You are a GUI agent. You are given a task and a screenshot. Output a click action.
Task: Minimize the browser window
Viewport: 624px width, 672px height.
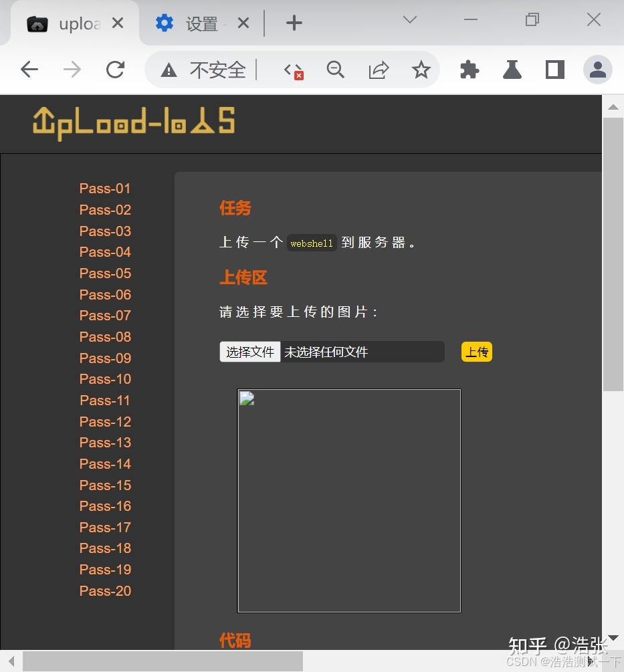[471, 19]
